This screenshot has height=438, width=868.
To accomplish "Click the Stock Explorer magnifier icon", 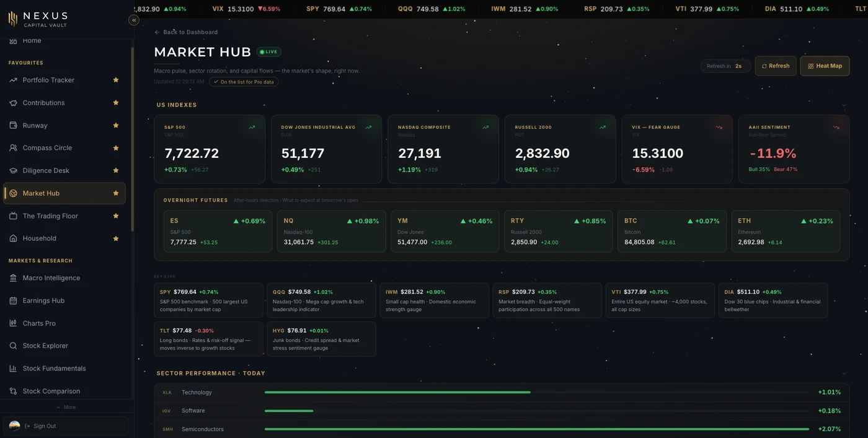I will pyautogui.click(x=13, y=346).
